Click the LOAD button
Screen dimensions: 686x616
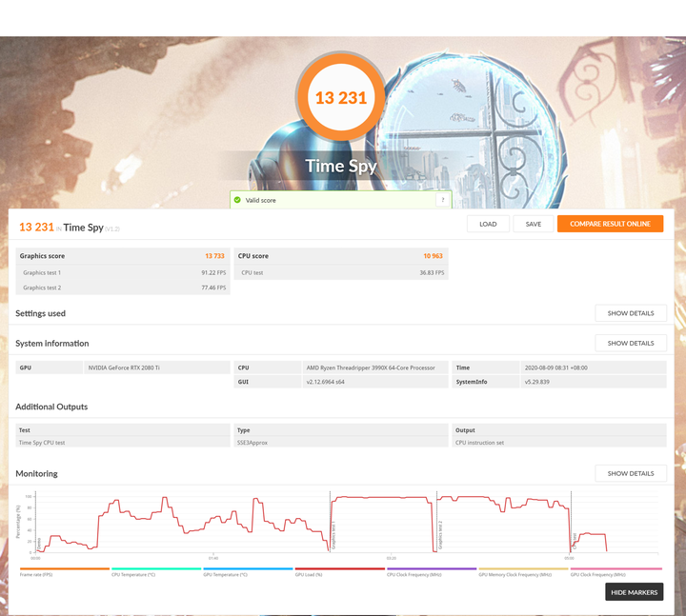pos(488,224)
